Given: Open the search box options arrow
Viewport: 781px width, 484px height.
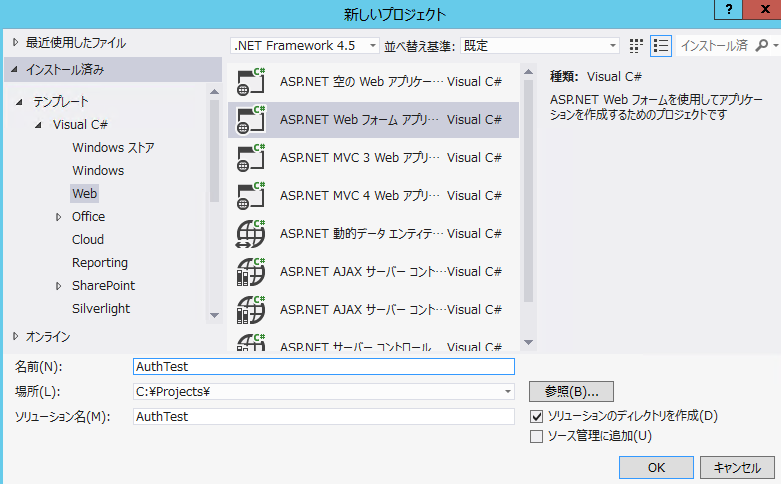Looking at the screenshot, I should tap(776, 46).
